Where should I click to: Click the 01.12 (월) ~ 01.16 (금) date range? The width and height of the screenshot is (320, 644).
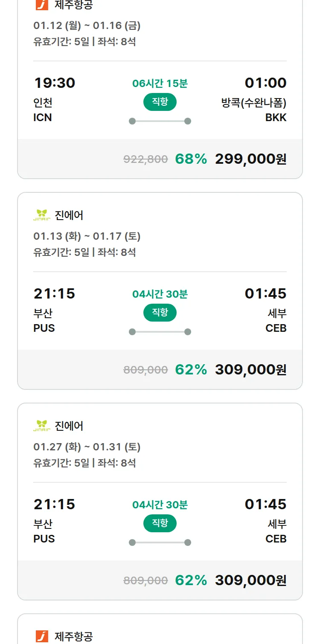[87, 26]
